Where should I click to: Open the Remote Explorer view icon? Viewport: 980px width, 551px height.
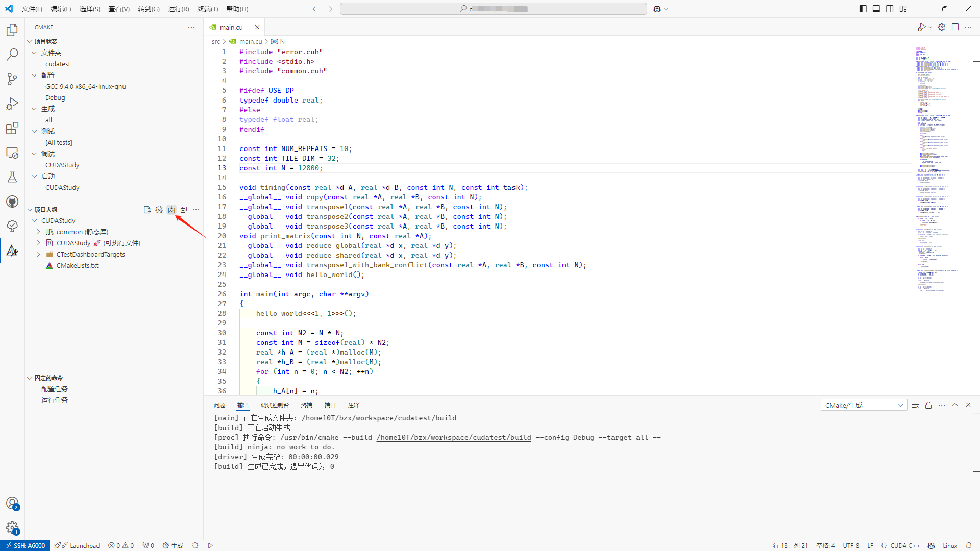12,153
